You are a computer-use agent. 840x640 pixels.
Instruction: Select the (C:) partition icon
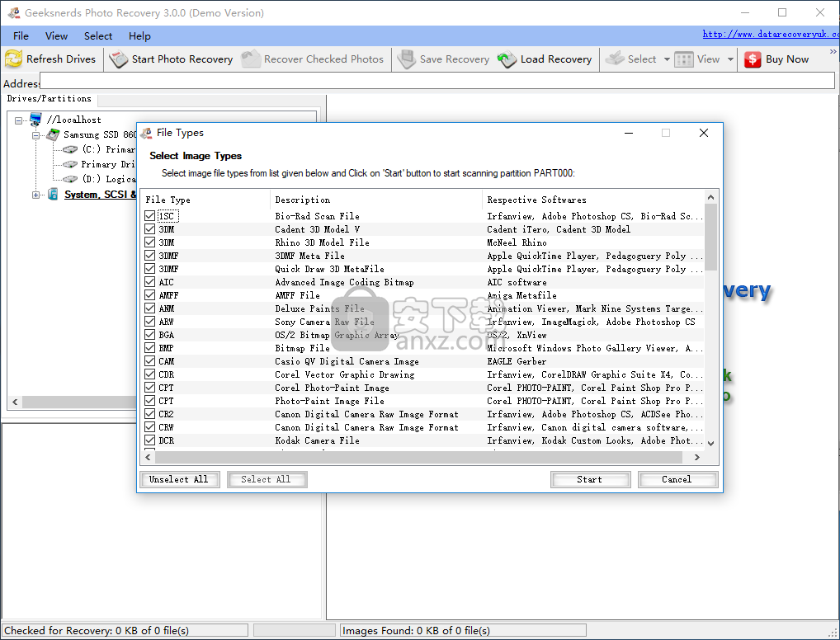point(70,149)
